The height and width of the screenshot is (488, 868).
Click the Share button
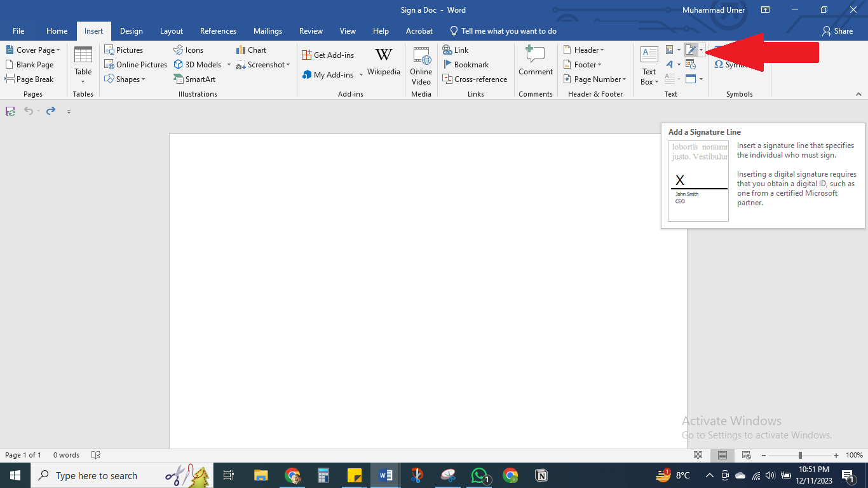point(837,30)
